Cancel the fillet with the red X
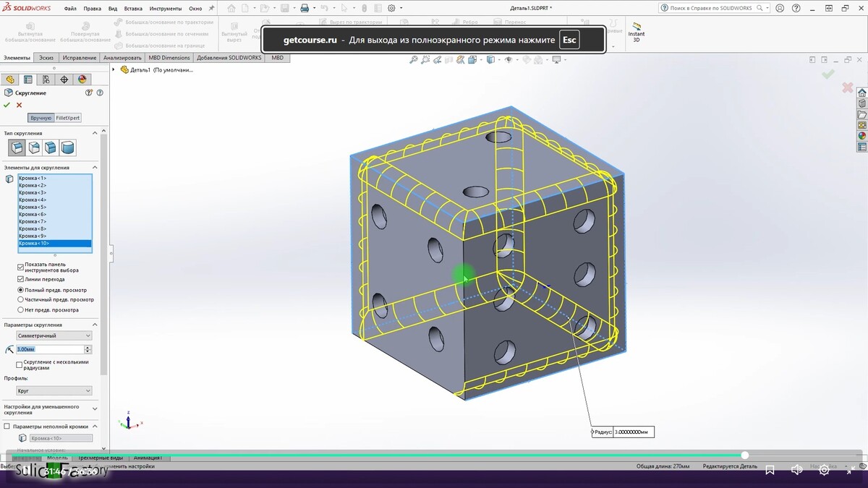Viewport: 868px width, 488px height. point(20,106)
